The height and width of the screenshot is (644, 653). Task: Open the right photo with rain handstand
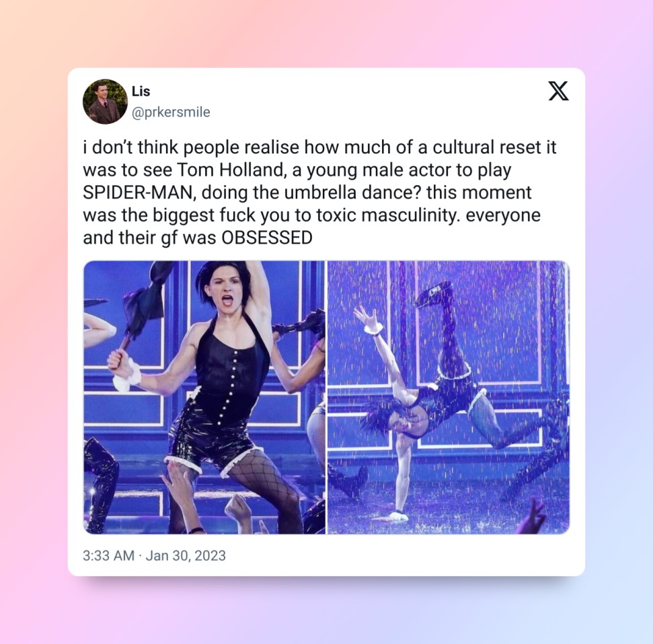point(449,397)
